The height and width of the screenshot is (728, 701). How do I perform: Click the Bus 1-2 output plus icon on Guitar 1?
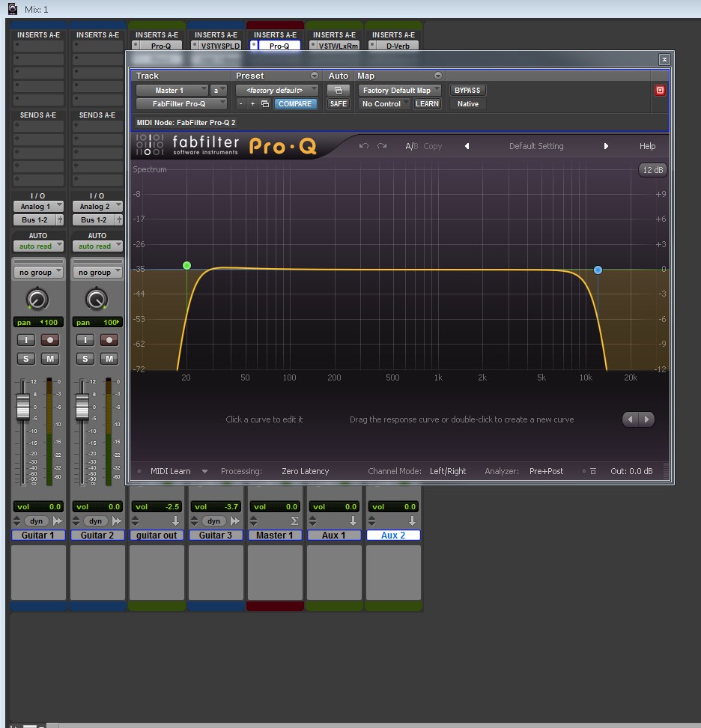pyautogui.click(x=59, y=220)
